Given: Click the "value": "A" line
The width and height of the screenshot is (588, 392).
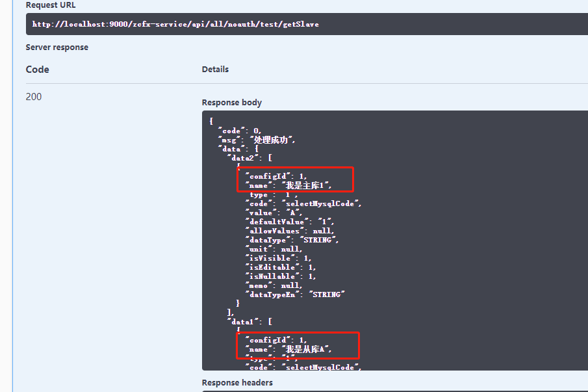Looking at the screenshot, I should [274, 213].
